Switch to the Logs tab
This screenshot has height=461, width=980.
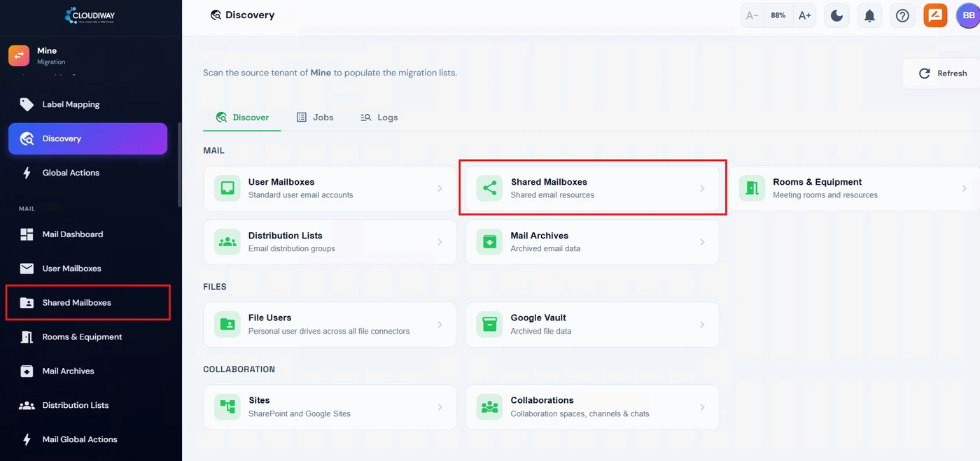pos(379,118)
